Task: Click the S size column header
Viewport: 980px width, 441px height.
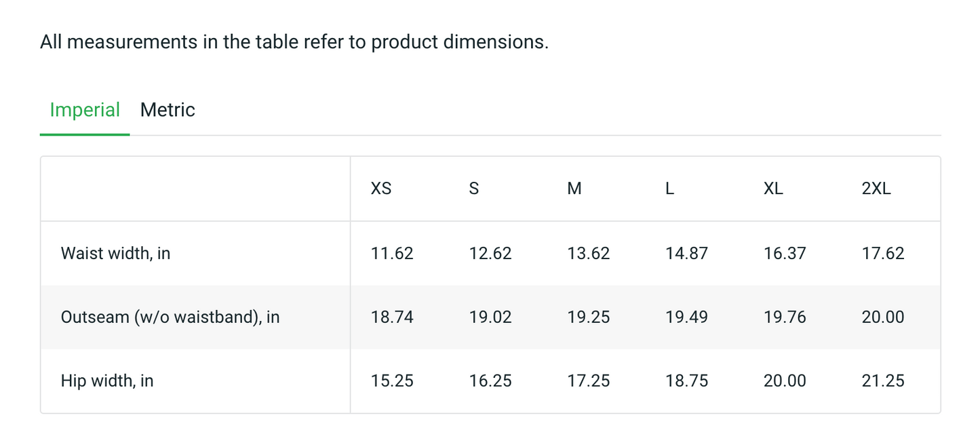Action: tap(474, 189)
